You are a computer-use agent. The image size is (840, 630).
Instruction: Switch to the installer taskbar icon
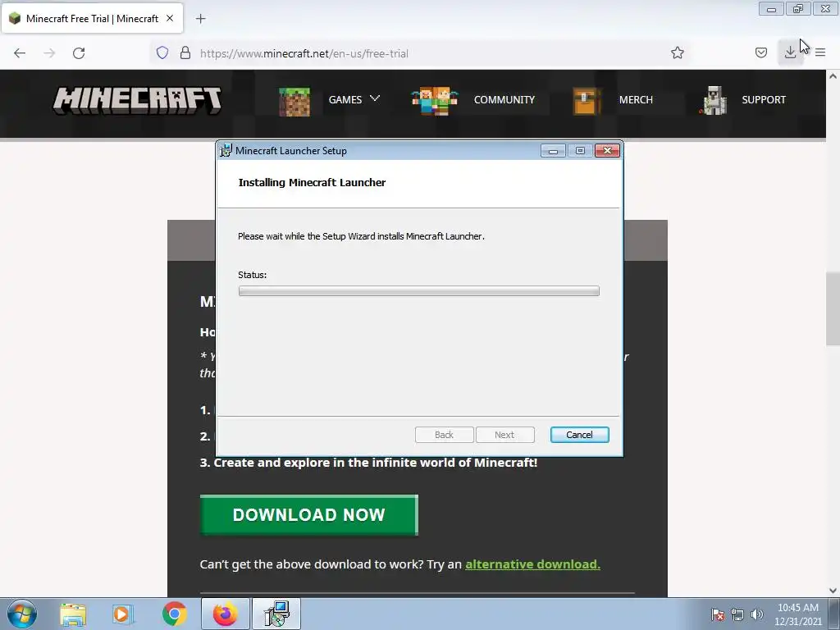tap(276, 614)
